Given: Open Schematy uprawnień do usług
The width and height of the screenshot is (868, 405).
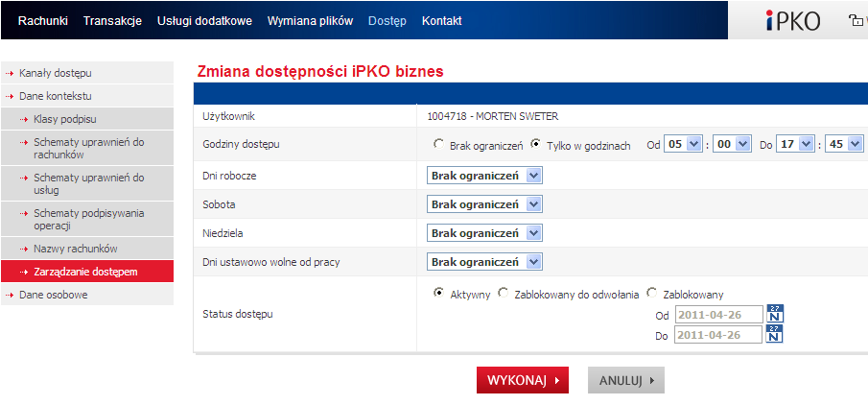Looking at the screenshot, I should (87, 183).
